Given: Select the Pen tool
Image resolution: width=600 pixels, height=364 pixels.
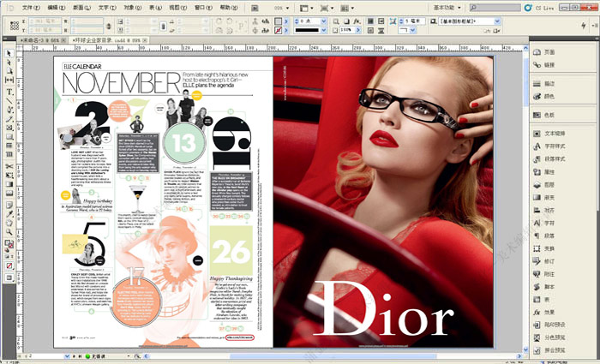Looking at the screenshot, I should pos(9,110).
